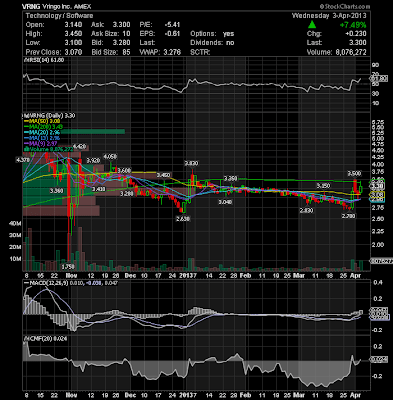Click the 4.050 price annotation
The height and width of the screenshot is (400, 393).
tap(110, 156)
